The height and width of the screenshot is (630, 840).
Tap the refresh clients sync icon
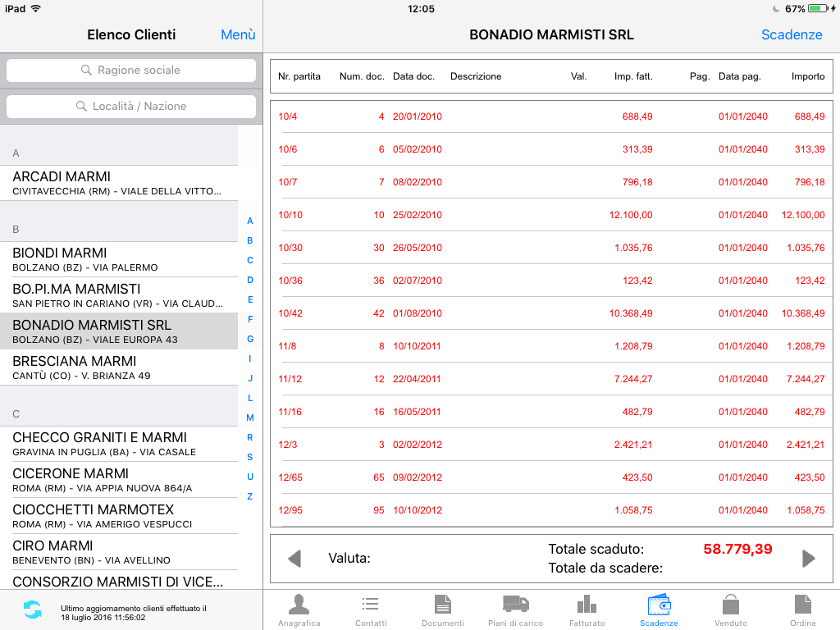tap(32, 609)
